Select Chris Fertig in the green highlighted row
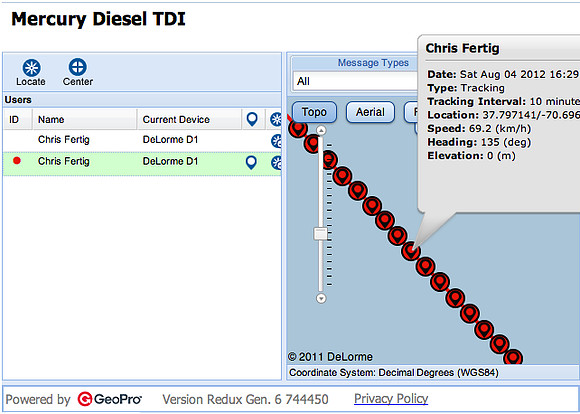The height and width of the screenshot is (414, 580). click(x=64, y=162)
